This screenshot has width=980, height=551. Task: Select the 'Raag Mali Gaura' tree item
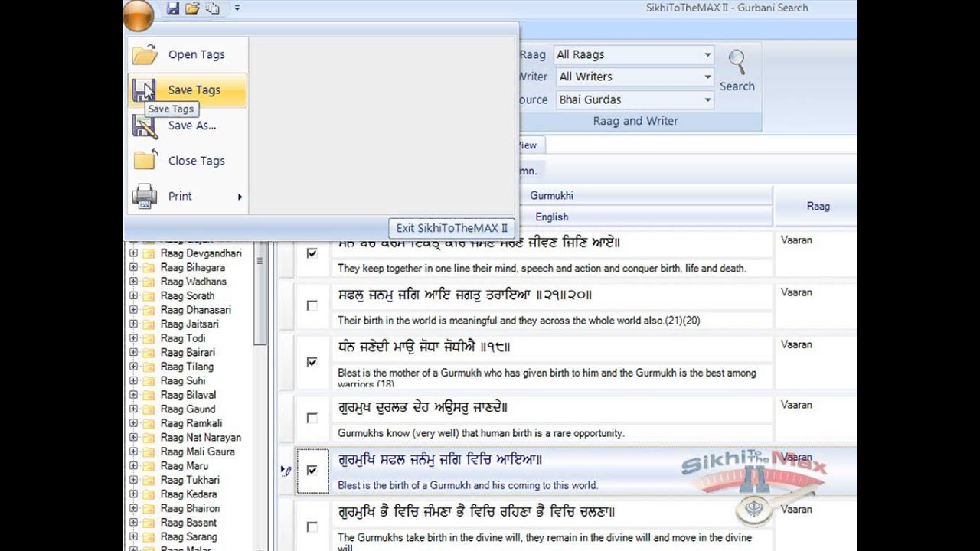(197, 452)
